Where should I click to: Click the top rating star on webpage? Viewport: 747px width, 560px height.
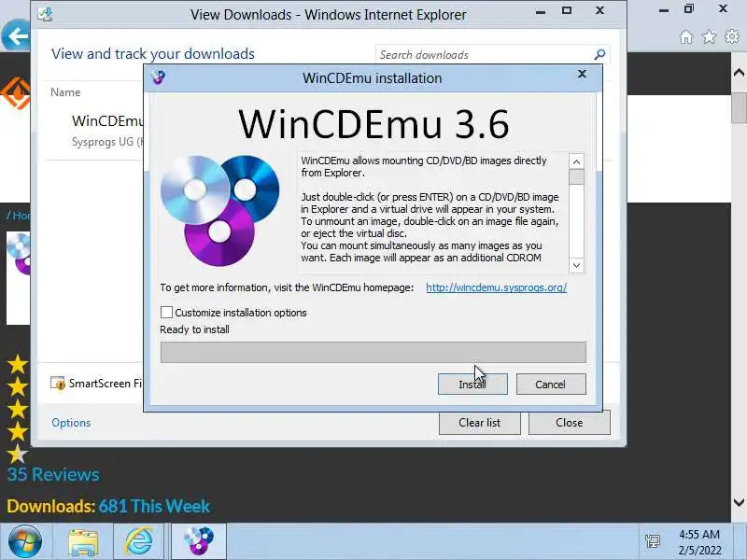click(x=18, y=364)
